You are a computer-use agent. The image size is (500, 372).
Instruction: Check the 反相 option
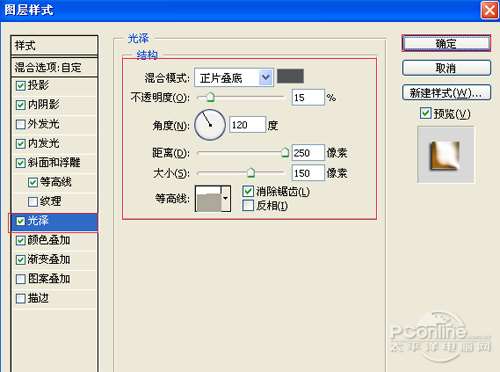(248, 205)
